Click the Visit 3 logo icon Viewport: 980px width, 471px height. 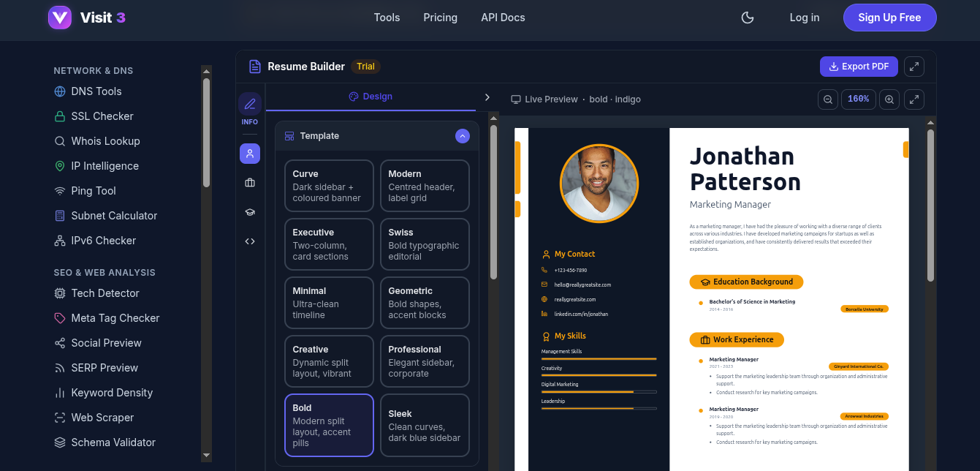pos(60,18)
